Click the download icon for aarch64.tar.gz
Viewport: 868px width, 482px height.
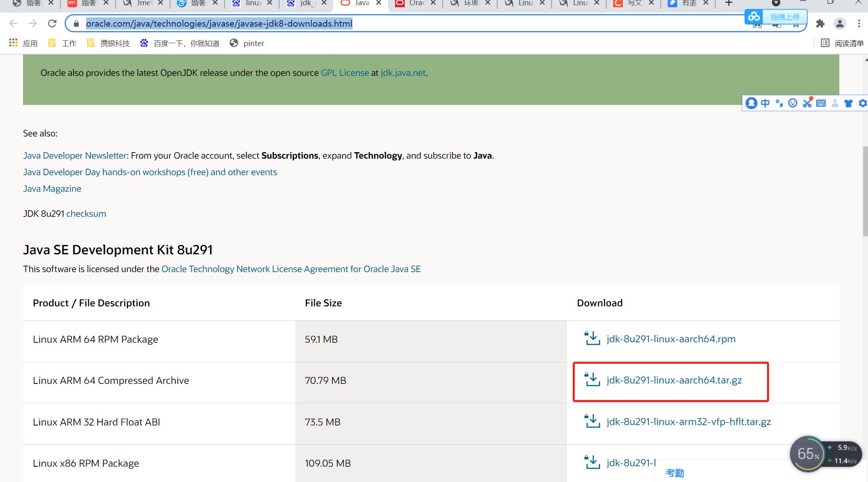(x=592, y=379)
